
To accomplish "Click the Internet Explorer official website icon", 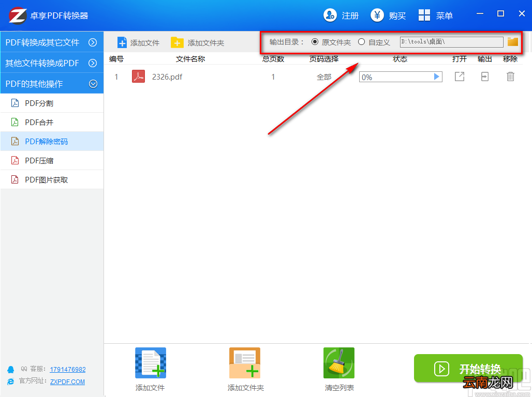I will (x=11, y=381).
